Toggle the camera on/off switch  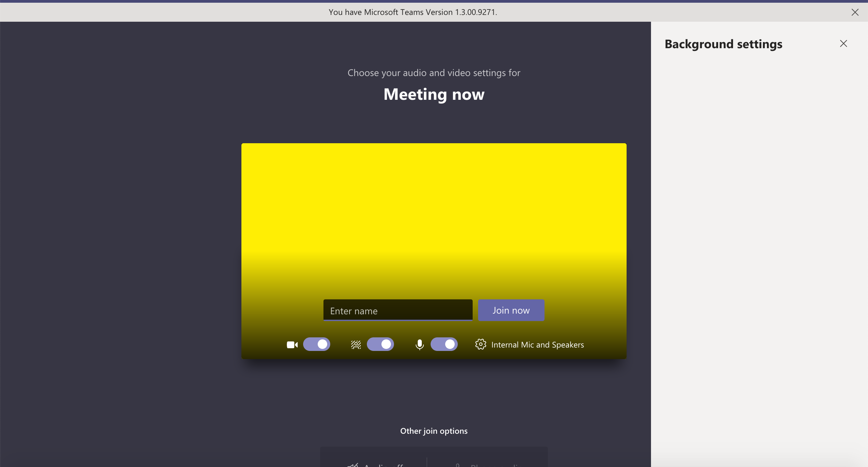coord(317,344)
